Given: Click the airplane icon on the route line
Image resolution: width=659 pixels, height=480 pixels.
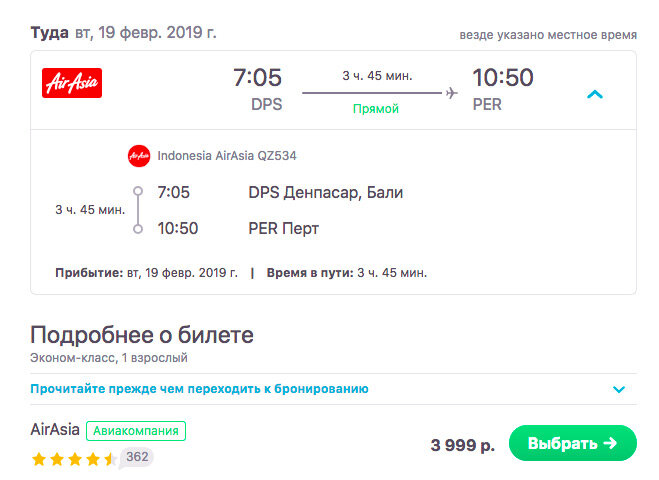Looking at the screenshot, I should pos(451,92).
